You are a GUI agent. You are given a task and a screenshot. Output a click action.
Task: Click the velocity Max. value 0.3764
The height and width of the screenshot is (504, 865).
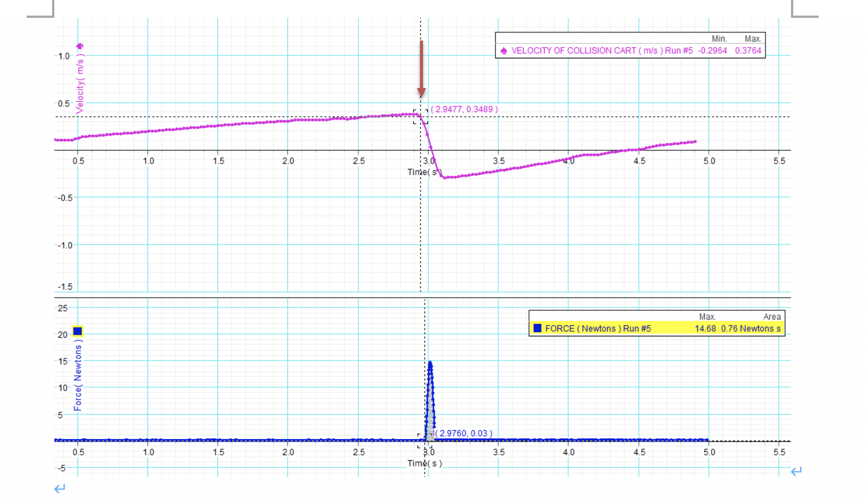pyautogui.click(x=748, y=51)
